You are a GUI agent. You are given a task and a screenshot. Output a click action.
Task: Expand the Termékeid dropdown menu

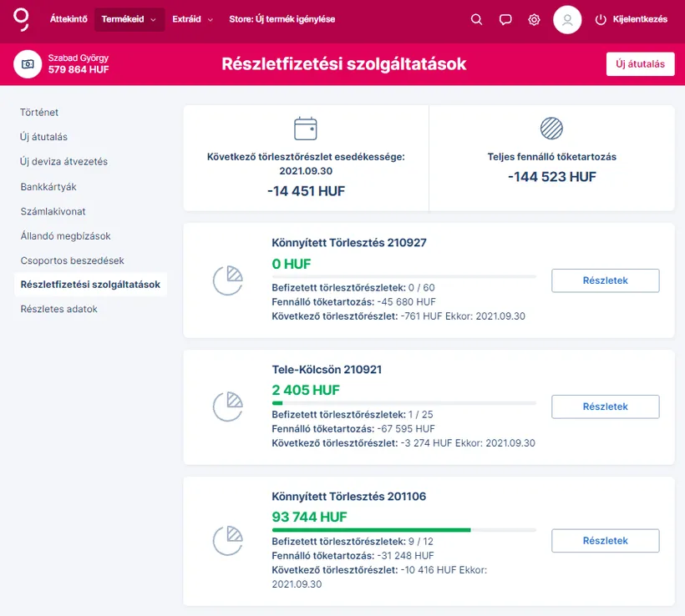pos(129,19)
